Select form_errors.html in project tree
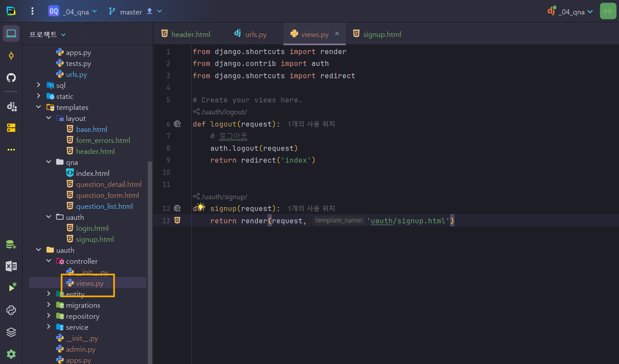 click(x=103, y=140)
